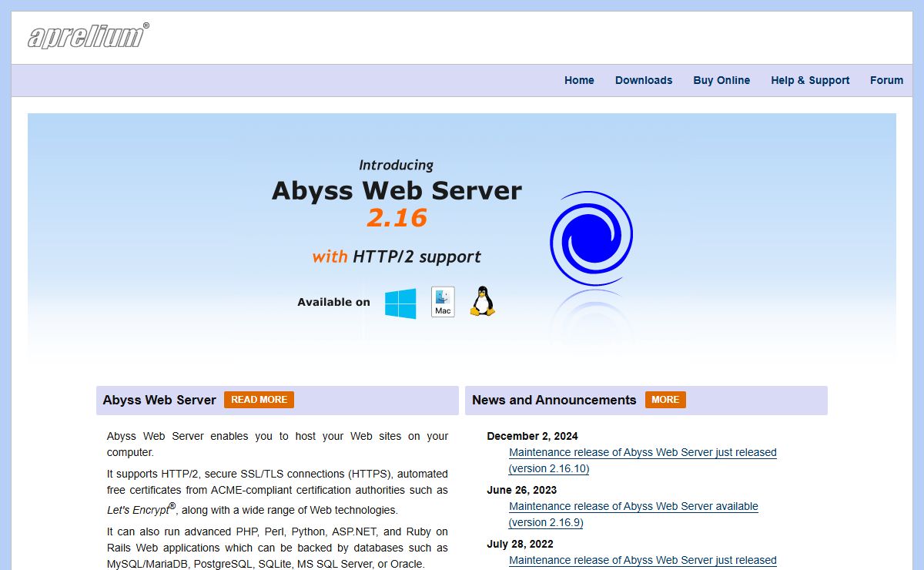Click the READ MORE button
The width and height of the screenshot is (924, 570).
coord(259,400)
